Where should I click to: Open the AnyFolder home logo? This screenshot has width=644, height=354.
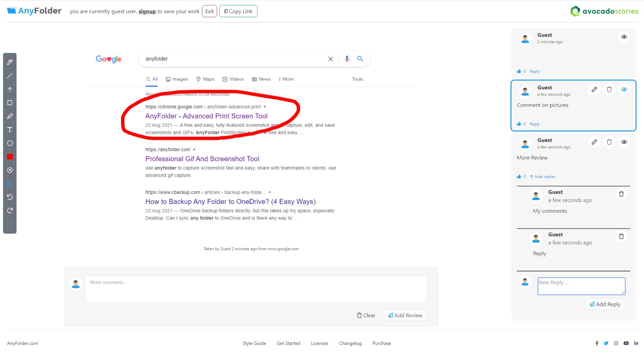[x=34, y=11]
